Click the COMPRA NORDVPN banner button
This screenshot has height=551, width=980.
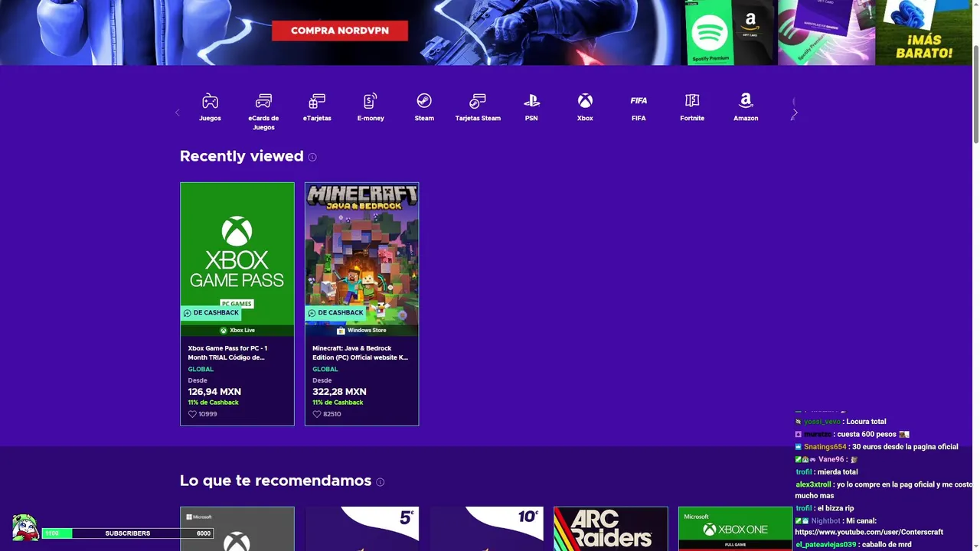pos(340,31)
